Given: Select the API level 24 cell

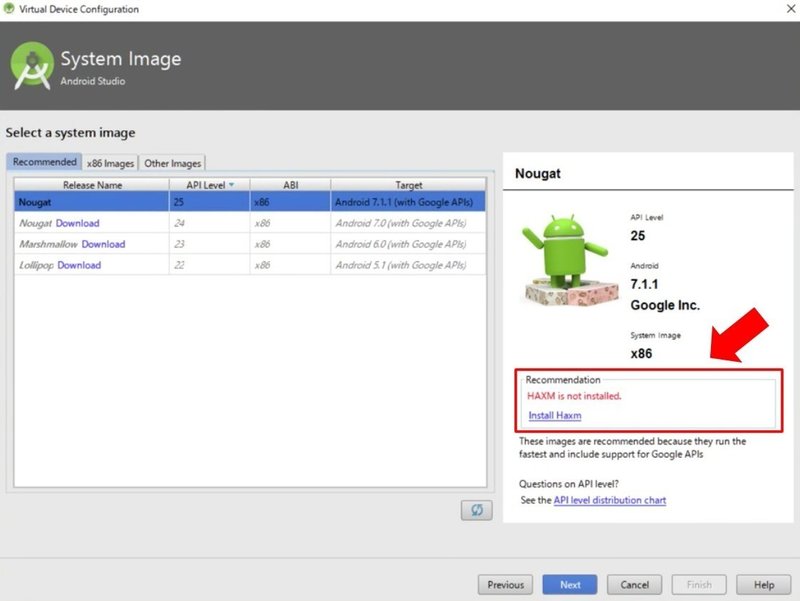Looking at the screenshot, I should coord(210,223).
